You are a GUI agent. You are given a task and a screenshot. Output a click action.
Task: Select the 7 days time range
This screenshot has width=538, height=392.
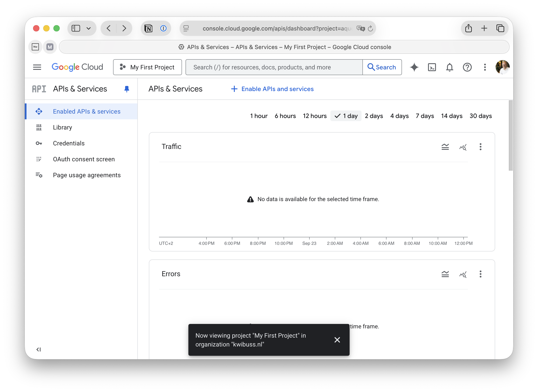click(x=425, y=116)
